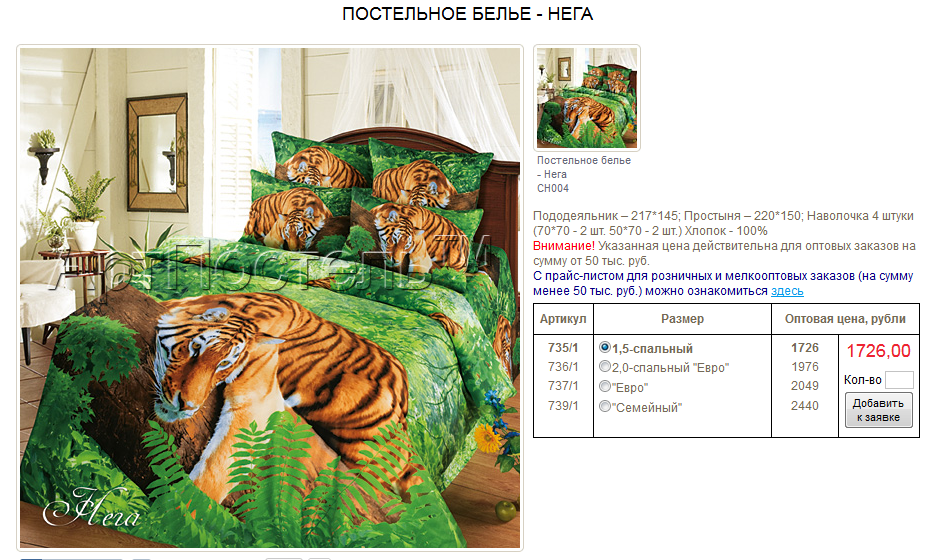Enlarge the main tiger bedding product photo
929x560 pixels.
270,297
